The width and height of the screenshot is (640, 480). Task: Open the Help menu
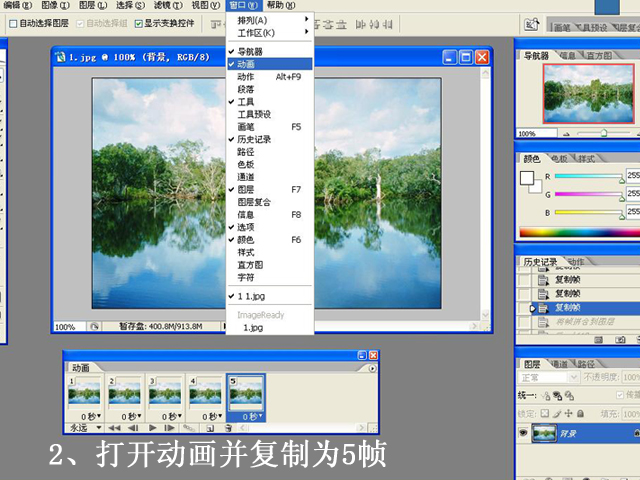tap(281, 5)
